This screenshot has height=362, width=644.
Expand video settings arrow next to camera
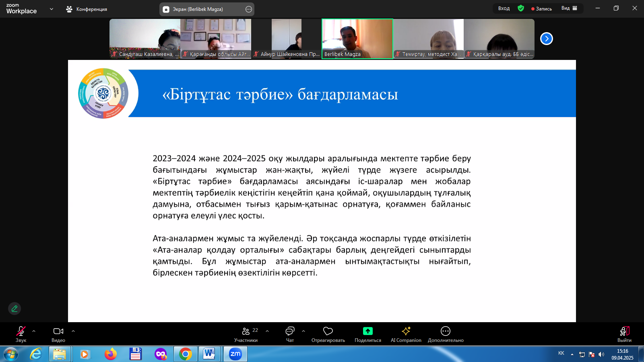coord(73,331)
